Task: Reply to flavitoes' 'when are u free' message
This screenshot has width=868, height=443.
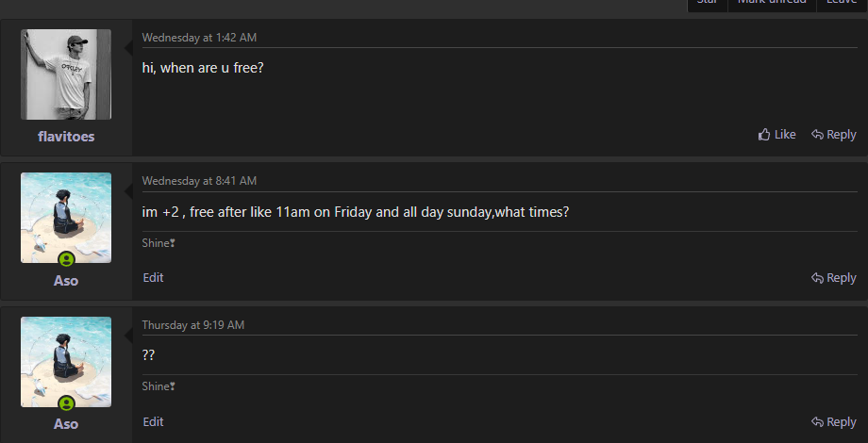Action: coord(834,135)
